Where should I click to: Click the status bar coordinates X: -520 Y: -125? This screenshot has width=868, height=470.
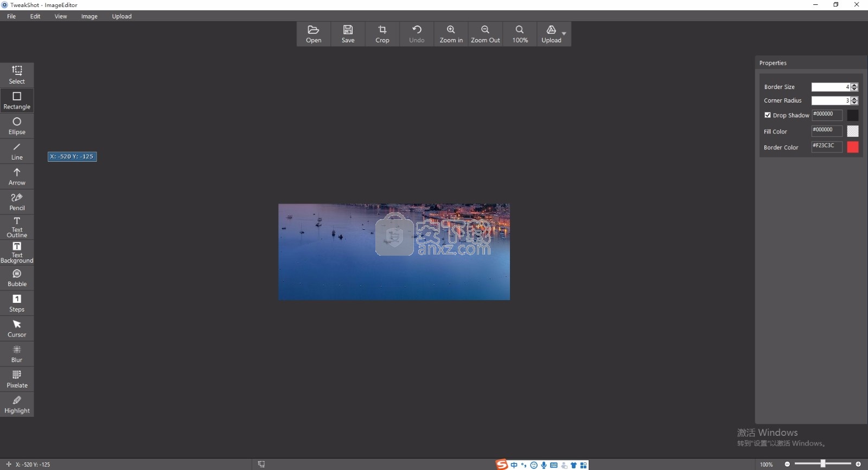33,465
